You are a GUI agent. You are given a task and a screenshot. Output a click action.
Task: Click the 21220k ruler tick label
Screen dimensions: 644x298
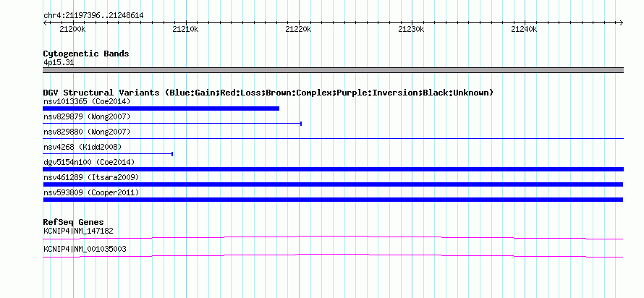(298, 29)
